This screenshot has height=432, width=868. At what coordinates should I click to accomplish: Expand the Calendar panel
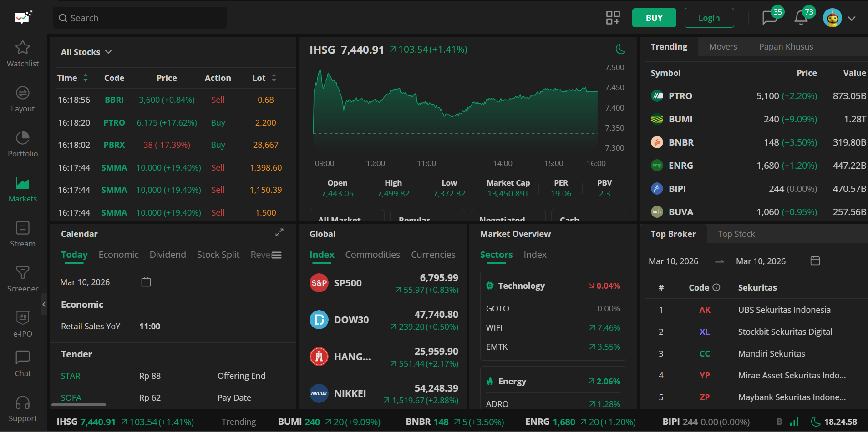tap(279, 232)
